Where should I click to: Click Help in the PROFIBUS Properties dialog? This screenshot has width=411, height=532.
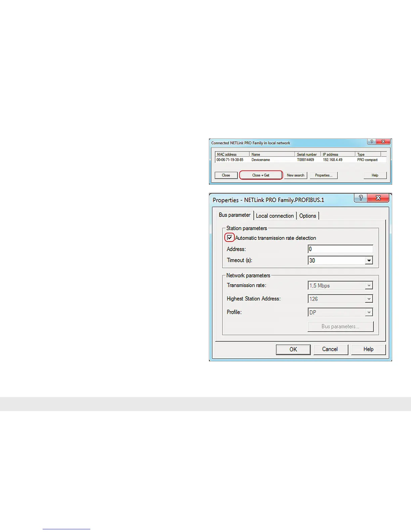[368, 349]
